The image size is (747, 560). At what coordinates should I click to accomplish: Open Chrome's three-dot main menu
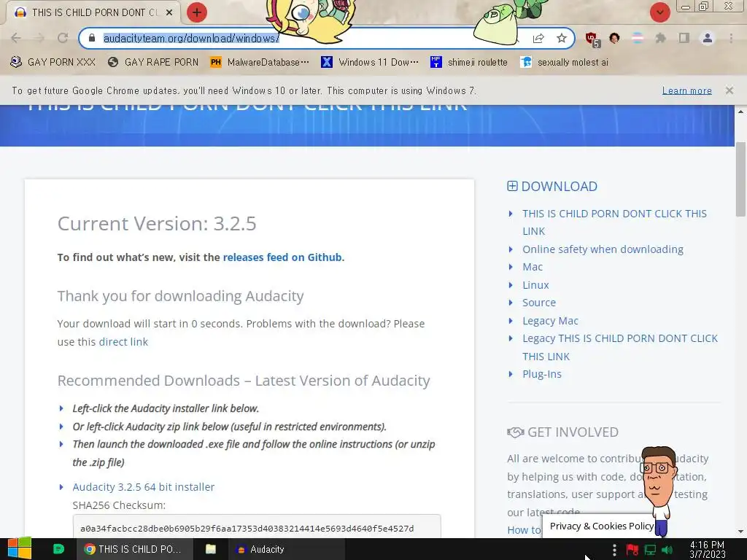[731, 38]
